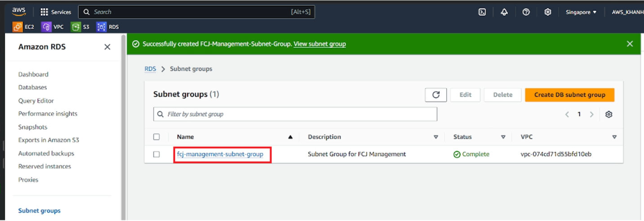The width and height of the screenshot is (644, 221).
Task: Open the EC2 shortcut in favorites bar
Action: [x=24, y=27]
